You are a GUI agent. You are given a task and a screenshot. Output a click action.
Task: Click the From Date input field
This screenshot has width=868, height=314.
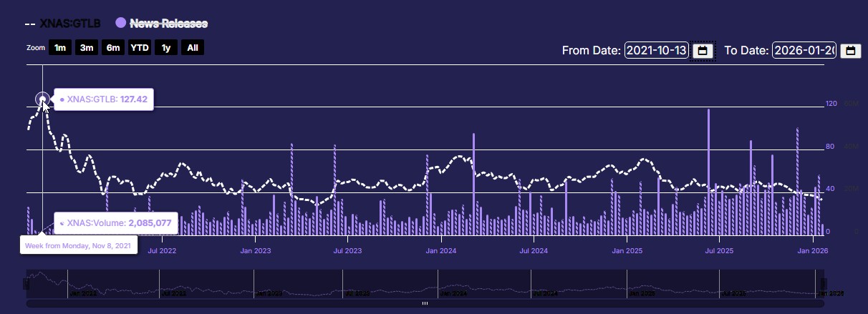tap(657, 51)
